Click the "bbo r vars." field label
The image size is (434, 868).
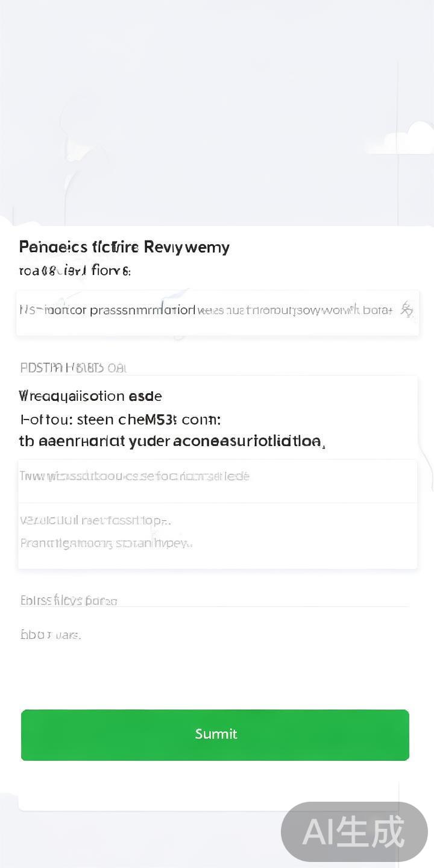coord(51,634)
